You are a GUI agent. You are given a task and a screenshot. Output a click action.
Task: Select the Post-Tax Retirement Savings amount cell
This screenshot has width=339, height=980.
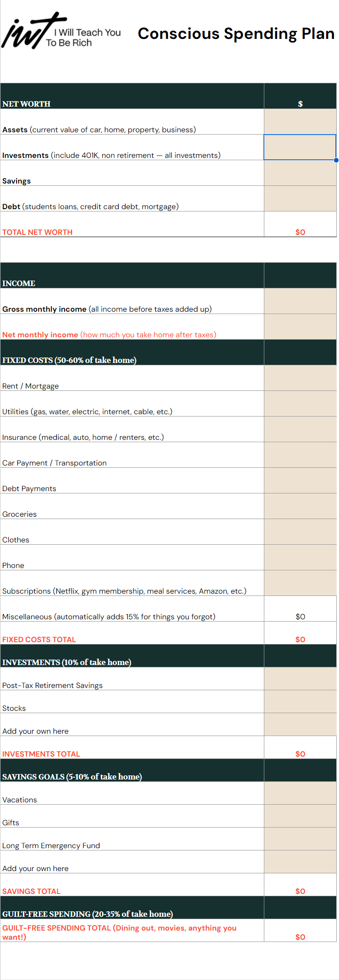pos(300,679)
